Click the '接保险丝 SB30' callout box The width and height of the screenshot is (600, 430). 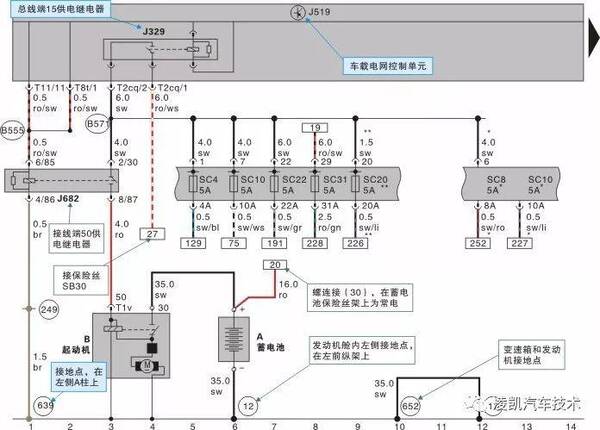[81, 280]
